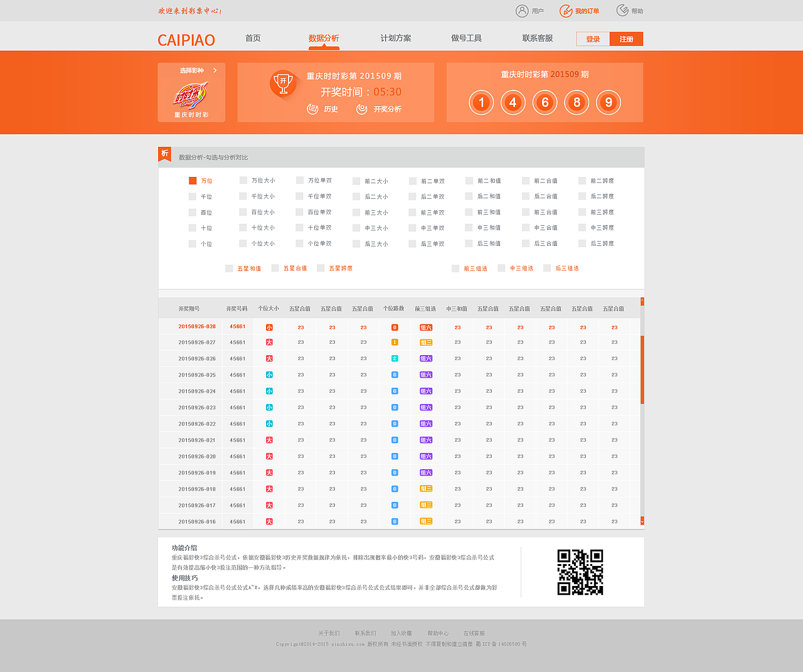
Task: Click winning number ball 9
Action: tap(609, 102)
